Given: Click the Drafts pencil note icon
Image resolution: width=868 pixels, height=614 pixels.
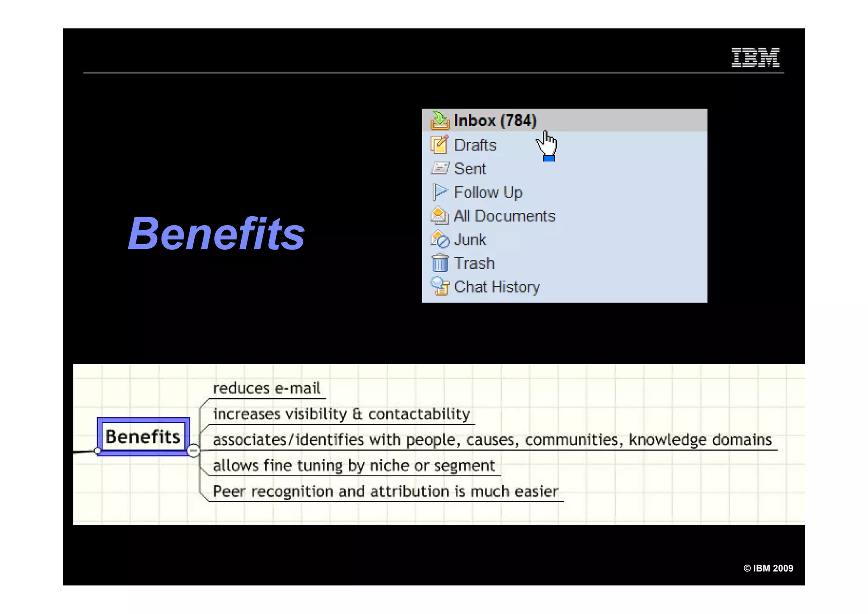Looking at the screenshot, I should (440, 144).
